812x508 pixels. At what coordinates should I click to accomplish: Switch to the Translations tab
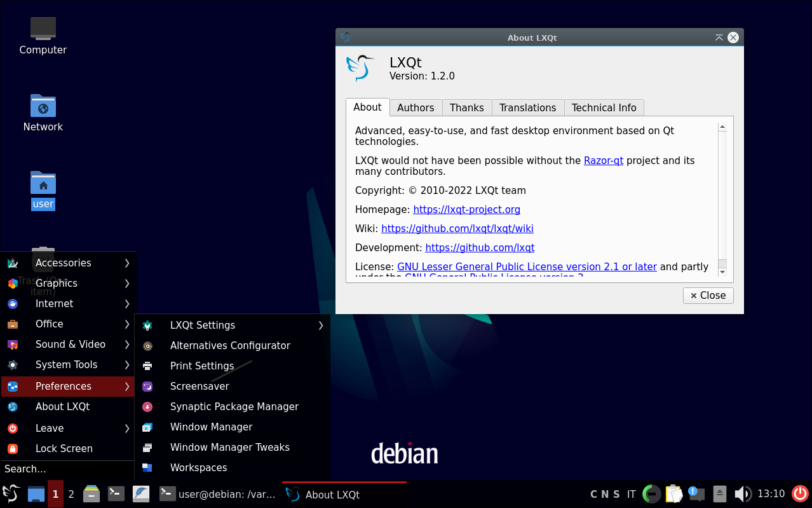tap(528, 108)
